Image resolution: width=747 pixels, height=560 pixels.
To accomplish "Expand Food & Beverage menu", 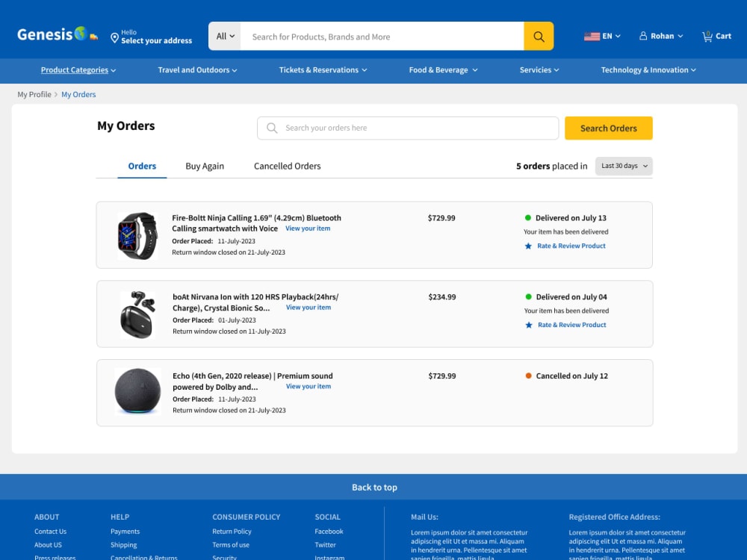I will [x=443, y=70].
